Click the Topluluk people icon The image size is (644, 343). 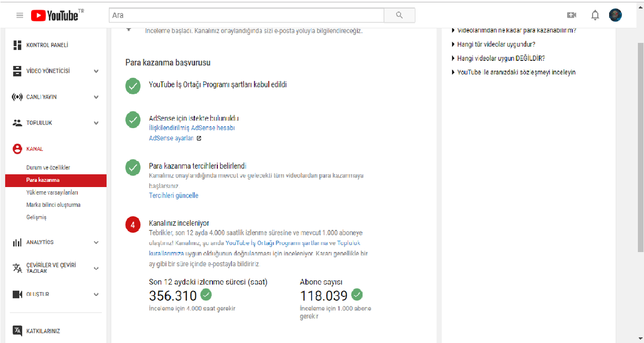coord(17,123)
